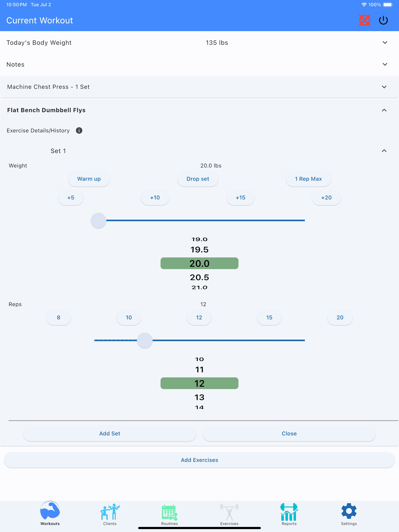Expand the Notes section

199,64
